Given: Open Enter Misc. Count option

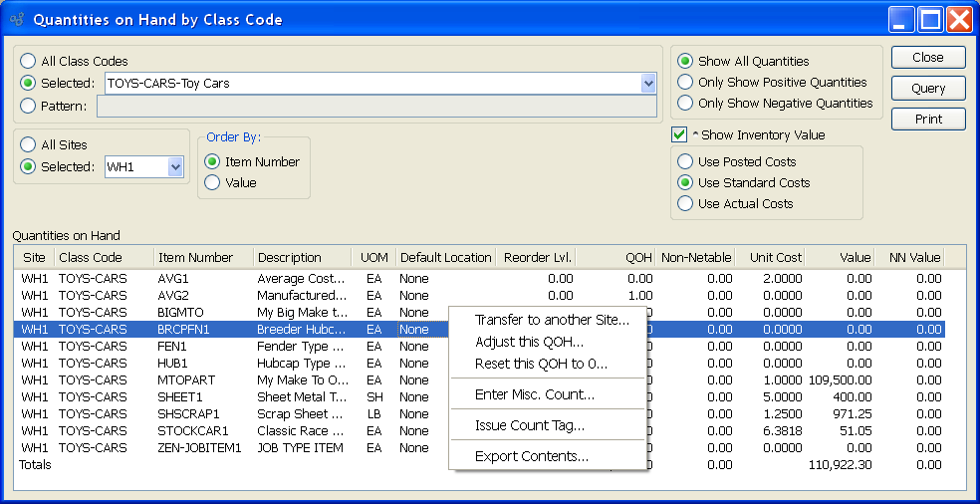Looking at the screenshot, I should (x=534, y=394).
